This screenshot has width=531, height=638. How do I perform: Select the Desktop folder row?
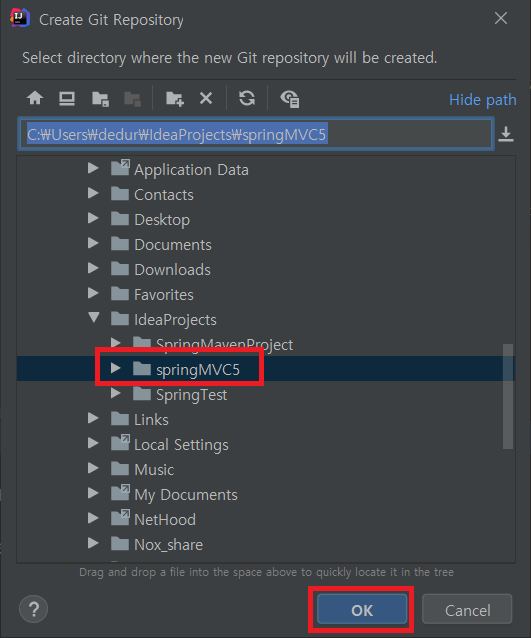pos(265,220)
